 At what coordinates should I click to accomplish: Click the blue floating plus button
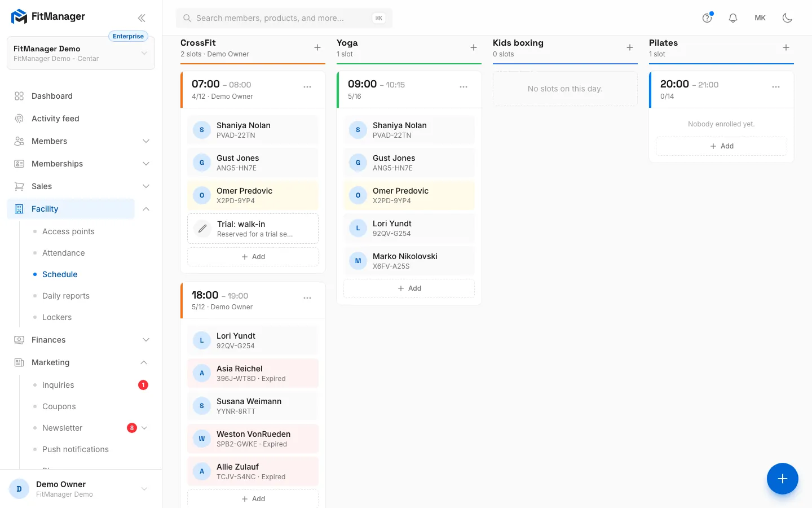[783, 479]
